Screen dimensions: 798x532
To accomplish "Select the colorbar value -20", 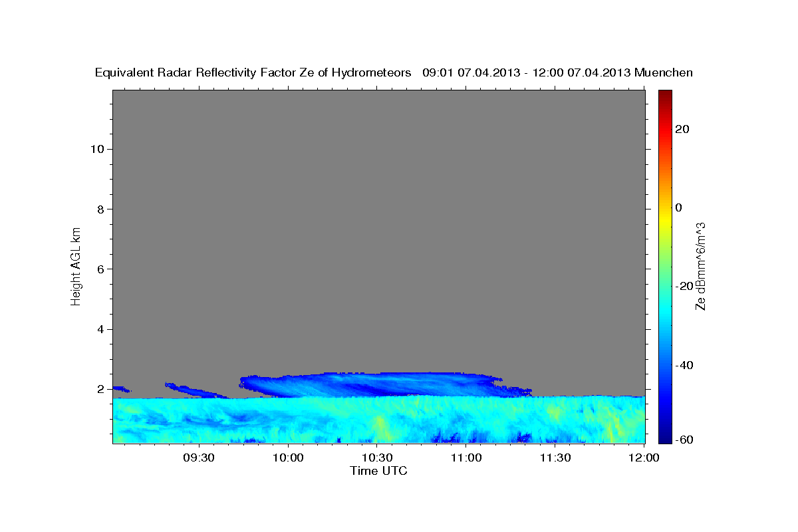I will tap(683, 286).
